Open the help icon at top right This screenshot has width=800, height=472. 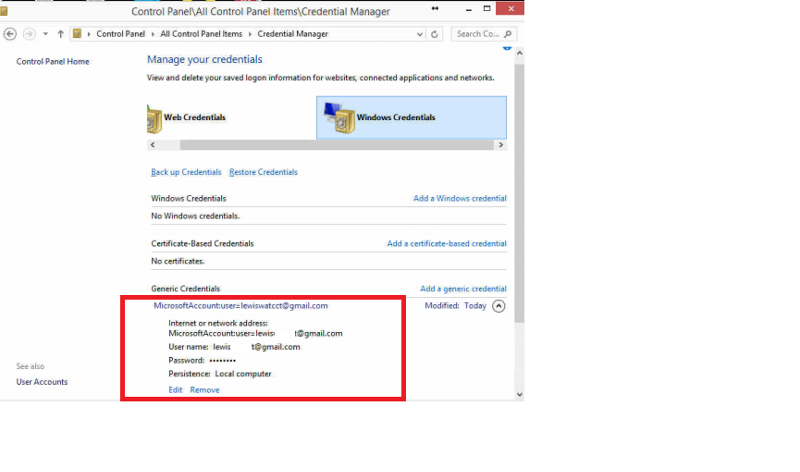tap(507, 47)
